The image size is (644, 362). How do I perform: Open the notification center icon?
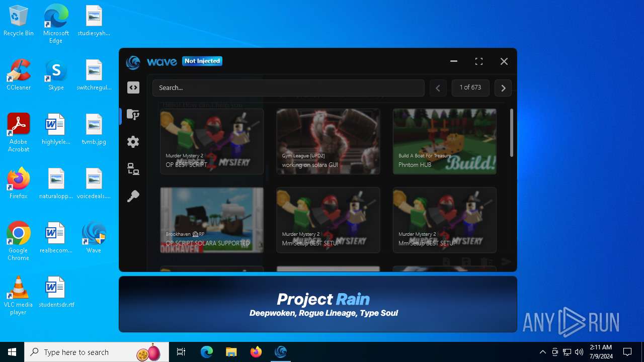pos(627,352)
